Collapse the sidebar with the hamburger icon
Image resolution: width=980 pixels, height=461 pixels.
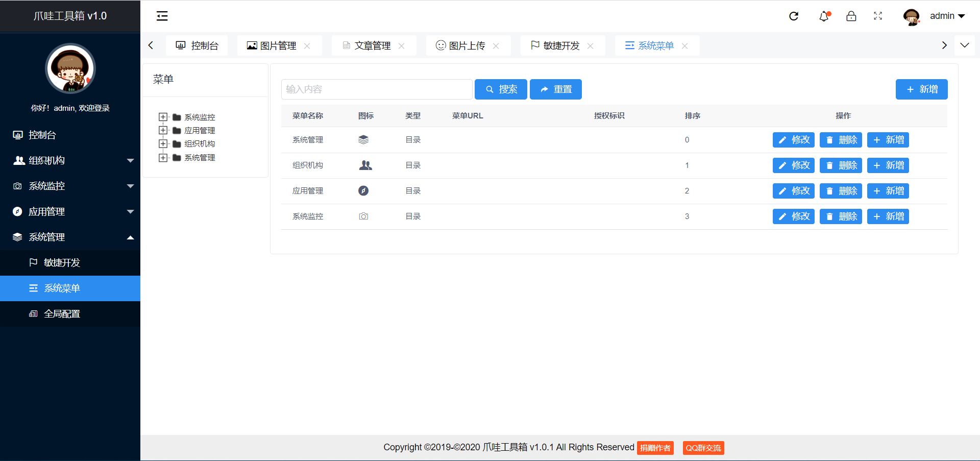tap(162, 16)
